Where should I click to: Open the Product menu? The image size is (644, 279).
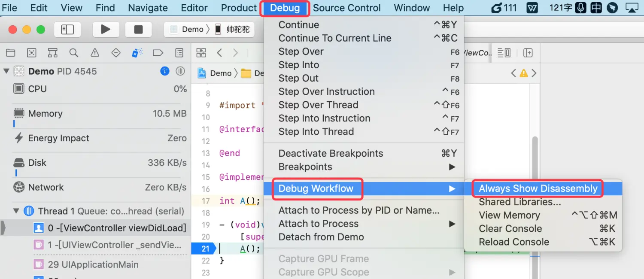pos(239,8)
